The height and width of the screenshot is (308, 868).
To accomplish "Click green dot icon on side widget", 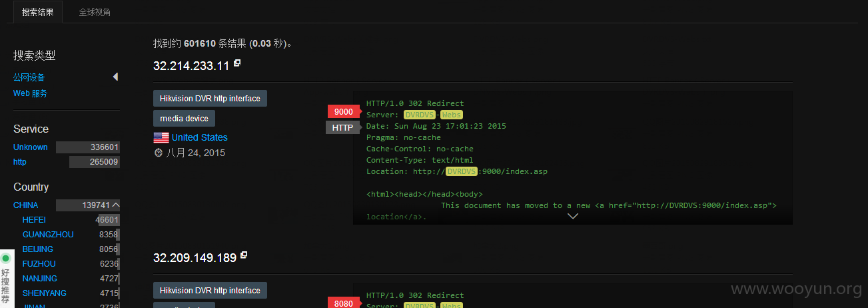I will [6, 259].
